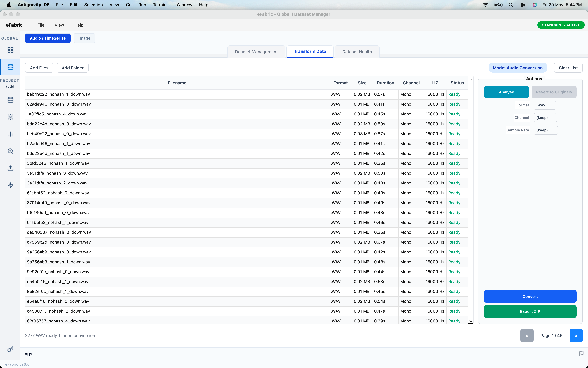Open the Selection menu in the macOS menu bar
Viewport: 588px width, 368px height.
(93, 5)
